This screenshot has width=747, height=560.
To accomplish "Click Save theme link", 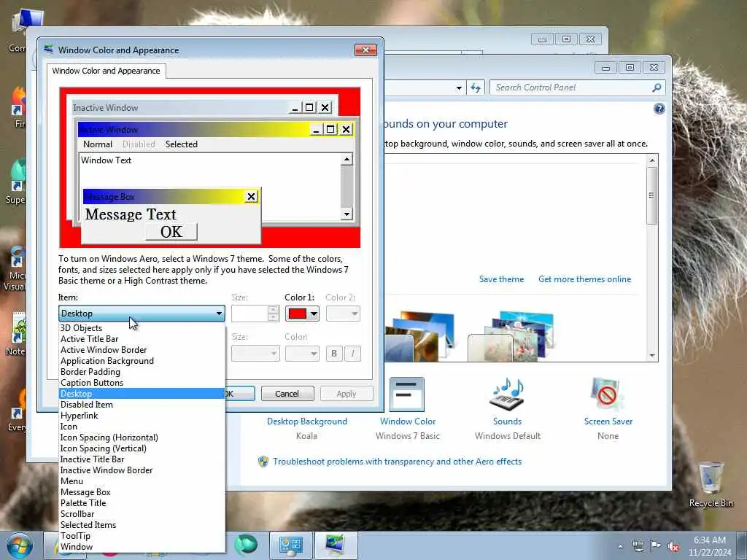I will (501, 279).
